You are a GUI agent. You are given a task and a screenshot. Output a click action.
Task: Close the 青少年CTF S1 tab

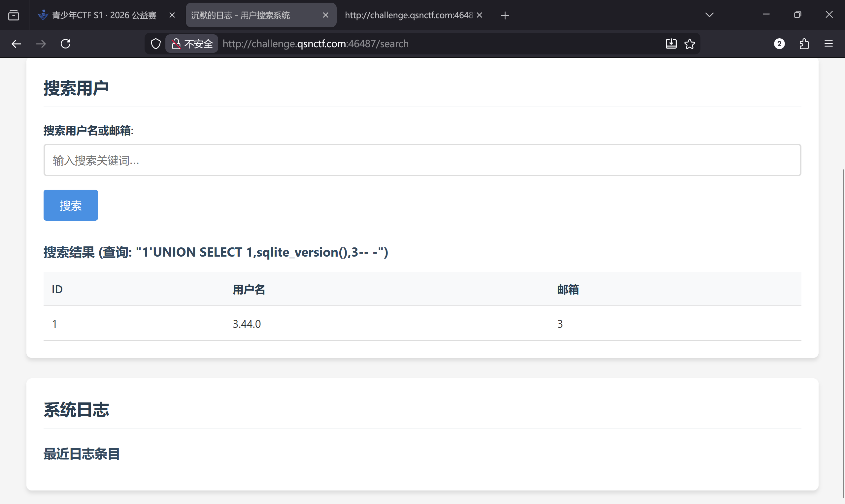click(172, 15)
